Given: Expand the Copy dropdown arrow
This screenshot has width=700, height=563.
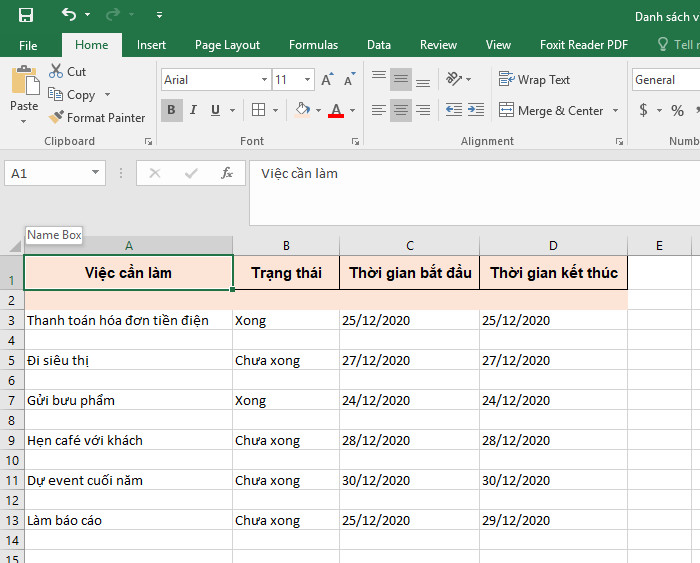Looking at the screenshot, I should [x=107, y=94].
